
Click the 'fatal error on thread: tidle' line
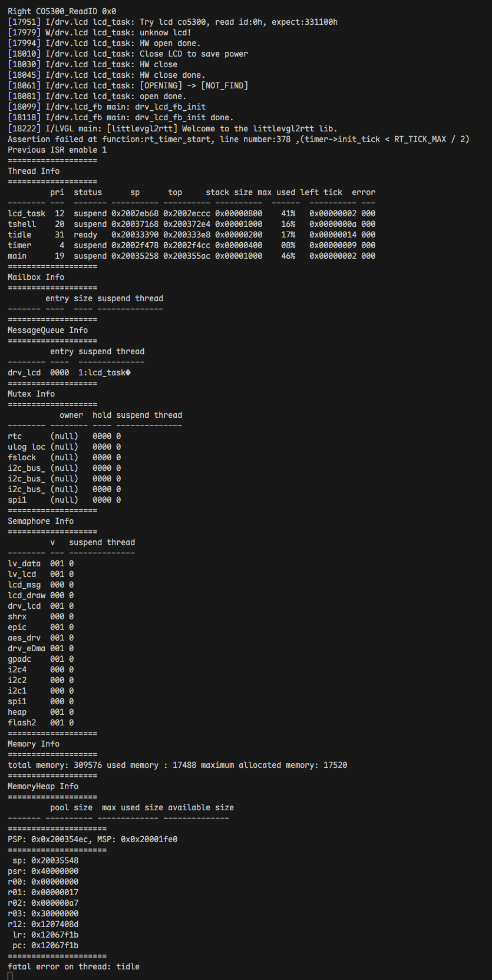point(74,966)
